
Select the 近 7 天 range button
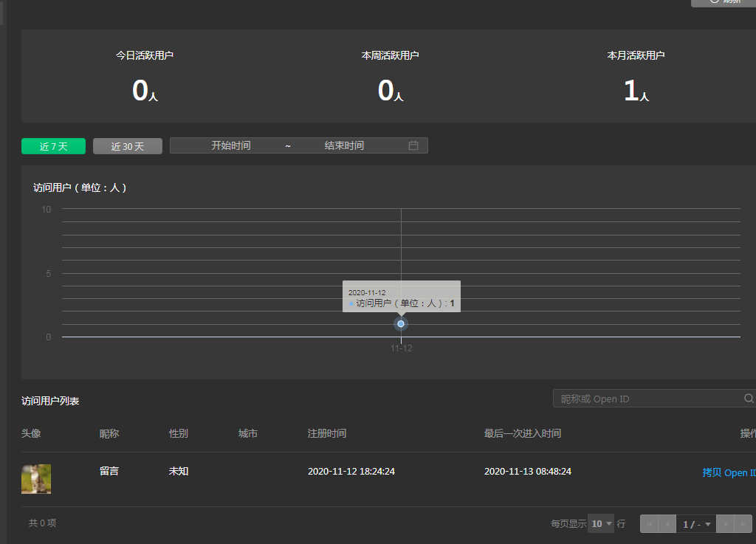coord(53,146)
